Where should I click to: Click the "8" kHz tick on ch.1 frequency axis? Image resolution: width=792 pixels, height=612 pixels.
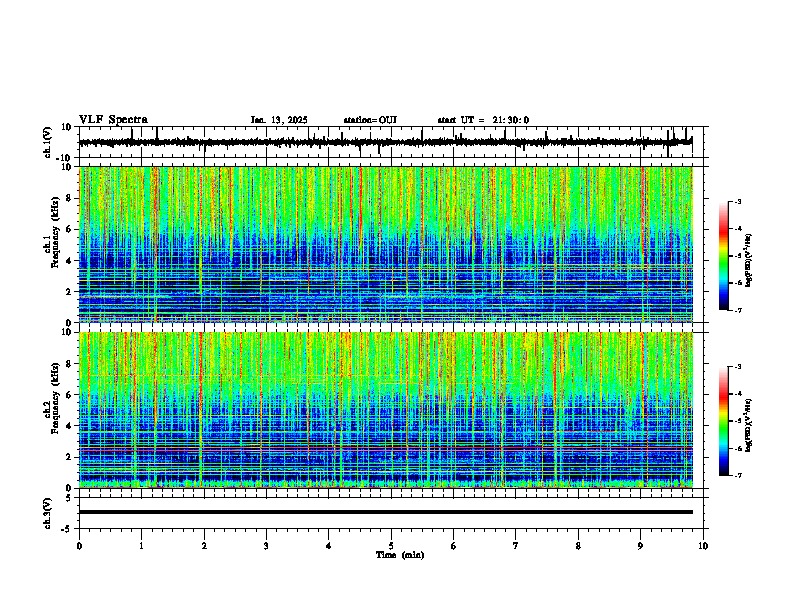[70, 198]
